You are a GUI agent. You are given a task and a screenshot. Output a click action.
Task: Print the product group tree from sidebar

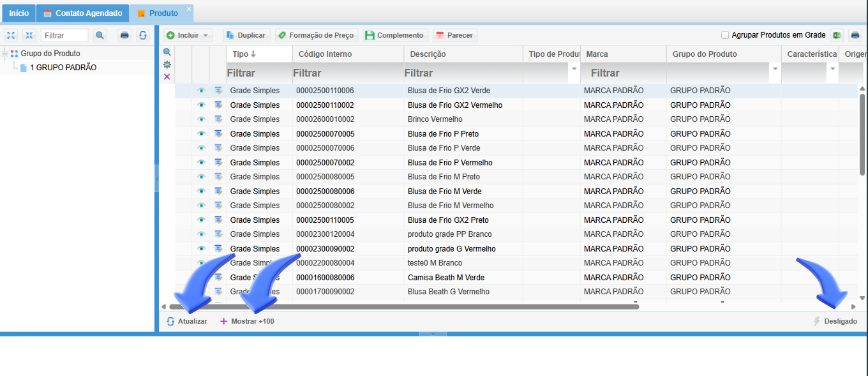(124, 35)
